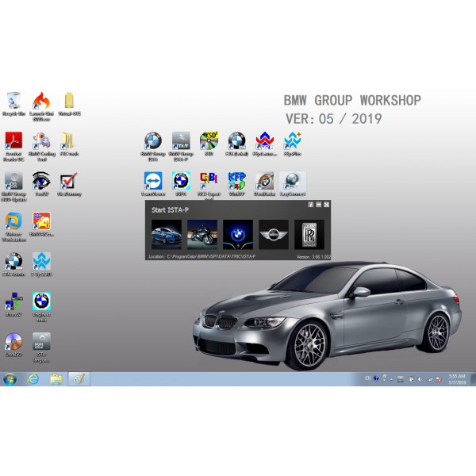The width and height of the screenshot is (476, 476).
Task: Launch NcsDummy with the red checkmark icon
Action: (x=69, y=184)
